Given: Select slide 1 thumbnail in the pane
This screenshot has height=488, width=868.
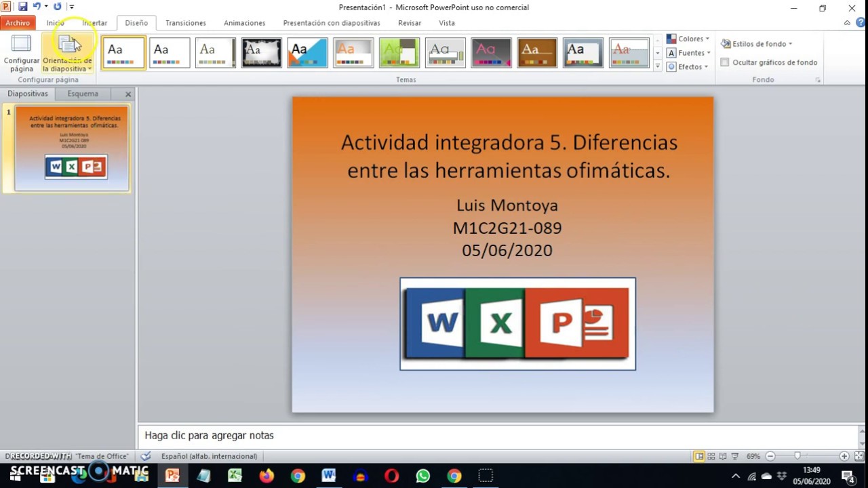Looking at the screenshot, I should [x=72, y=148].
